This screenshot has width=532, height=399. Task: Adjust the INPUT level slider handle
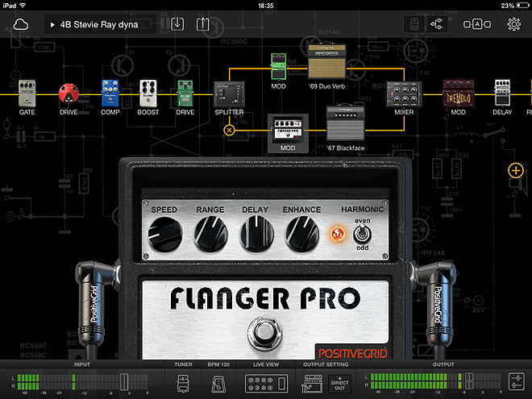124,382
